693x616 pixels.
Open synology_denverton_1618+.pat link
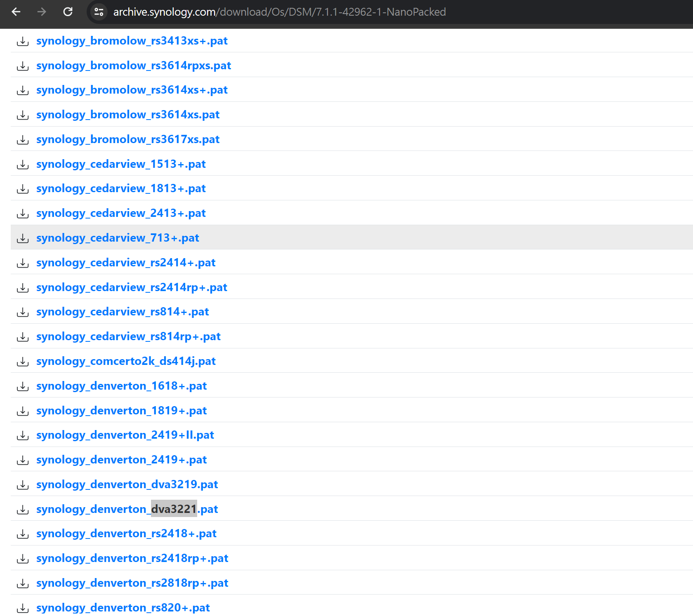click(x=122, y=386)
